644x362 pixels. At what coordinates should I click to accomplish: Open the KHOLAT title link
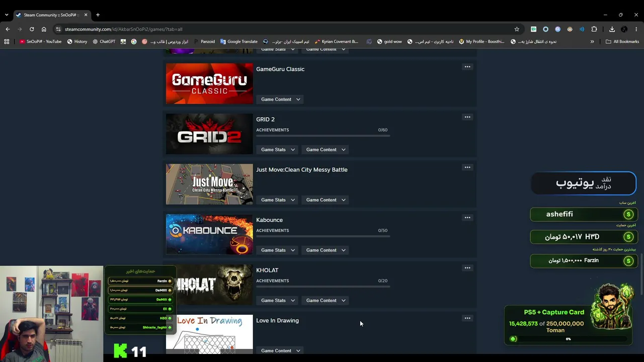point(267,270)
